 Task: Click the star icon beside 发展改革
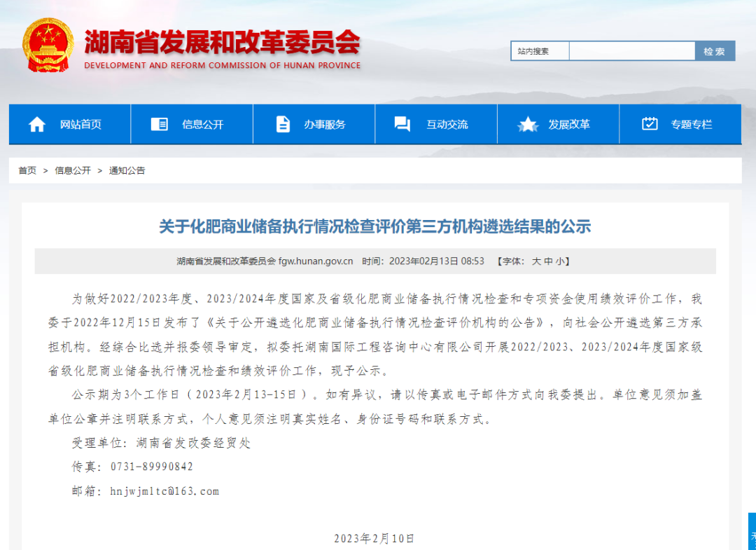coord(527,123)
